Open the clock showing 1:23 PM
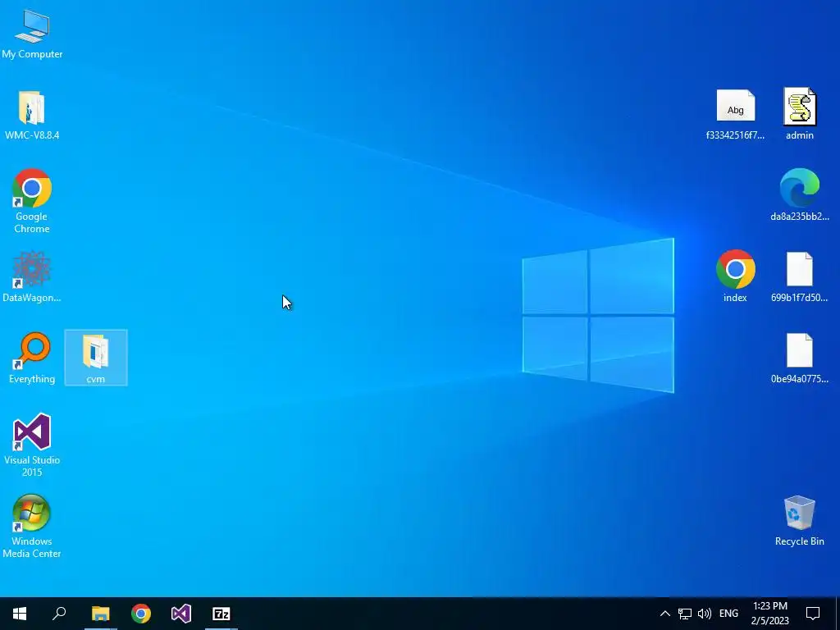840x630 pixels. [769, 614]
